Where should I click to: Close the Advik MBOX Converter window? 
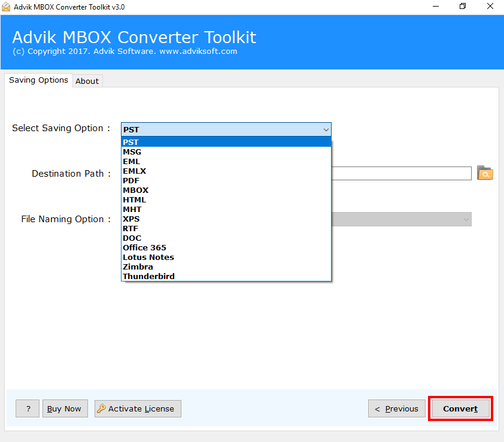[x=490, y=7]
